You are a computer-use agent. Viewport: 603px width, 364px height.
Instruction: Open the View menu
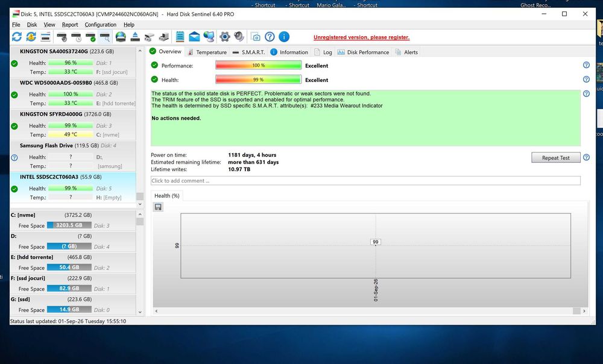(49, 25)
